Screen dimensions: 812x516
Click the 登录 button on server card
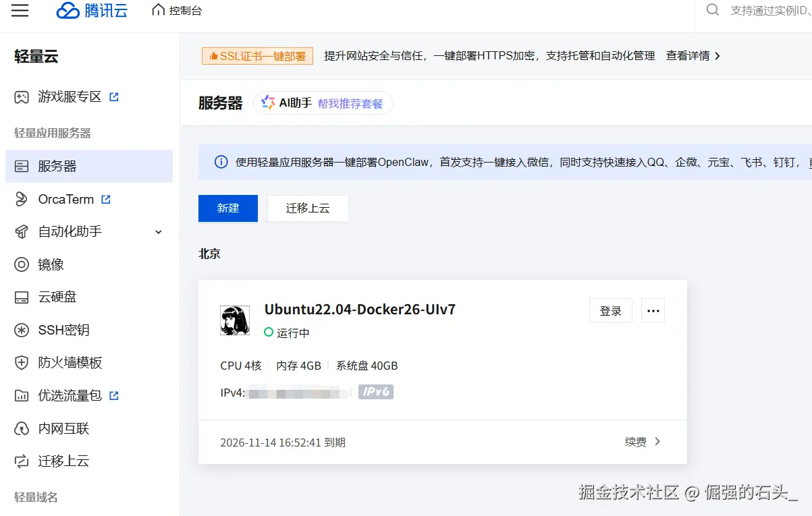611,310
